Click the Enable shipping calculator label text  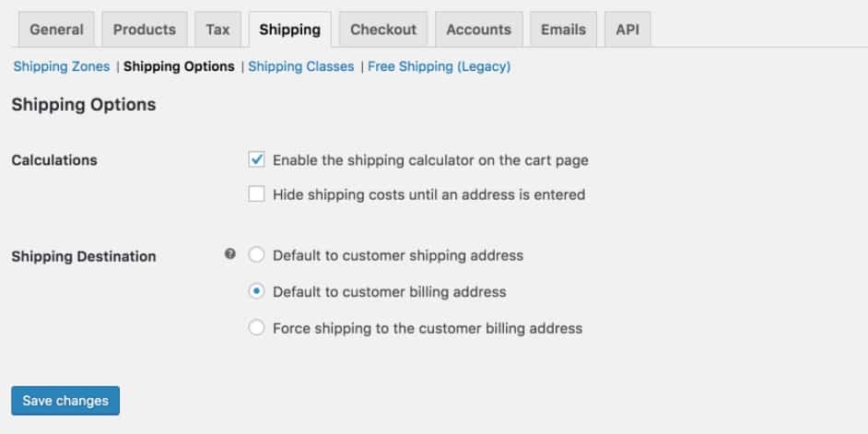[430, 160]
